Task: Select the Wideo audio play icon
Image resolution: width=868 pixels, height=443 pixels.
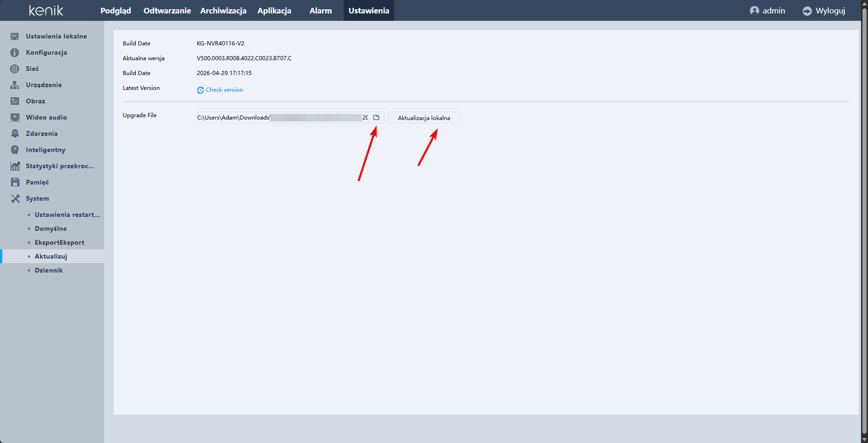Action: (x=15, y=117)
